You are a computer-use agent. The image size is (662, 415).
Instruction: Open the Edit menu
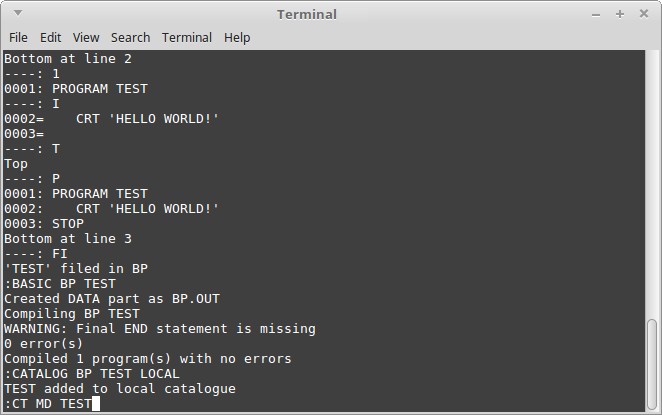tap(51, 38)
